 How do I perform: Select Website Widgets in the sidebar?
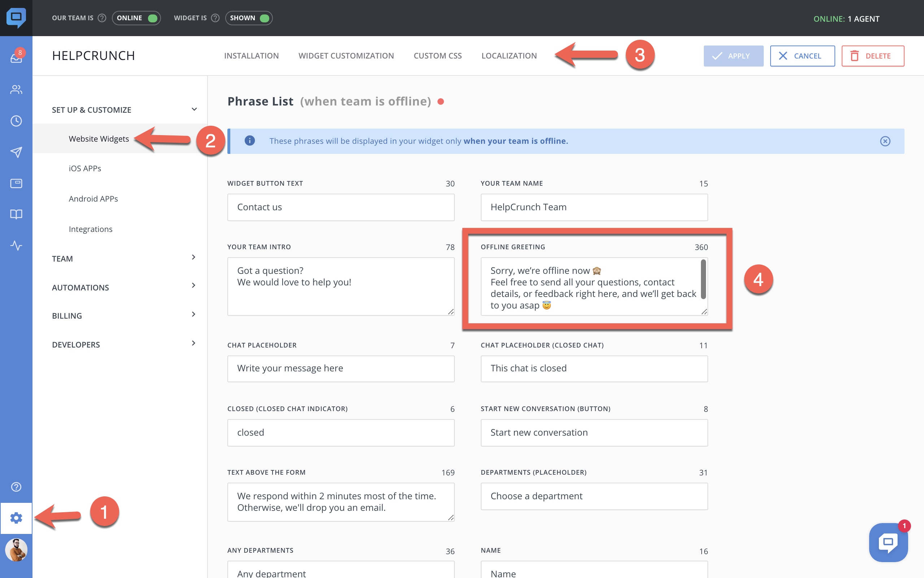(99, 138)
